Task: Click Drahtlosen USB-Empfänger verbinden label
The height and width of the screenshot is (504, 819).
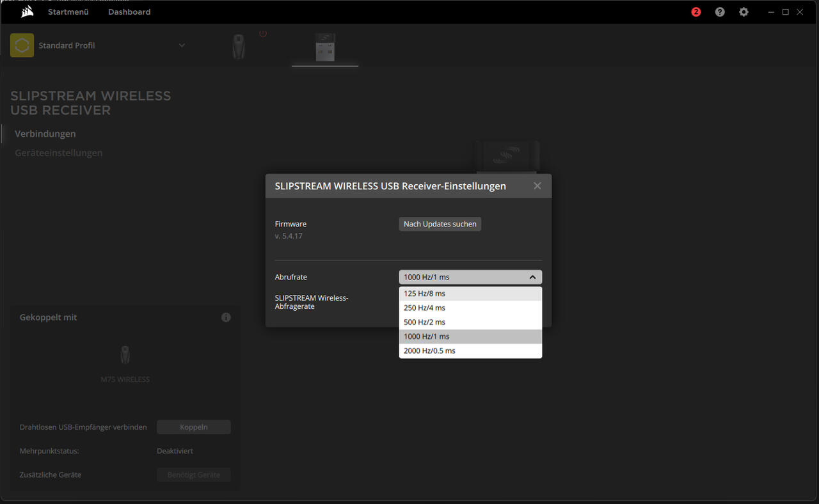Action: coord(83,427)
